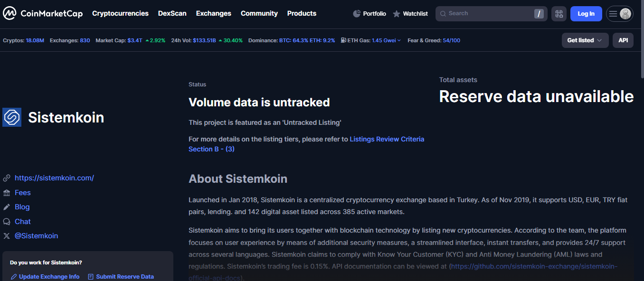
Task: Click the Chat bubble icon
Action: pyautogui.click(x=7, y=222)
